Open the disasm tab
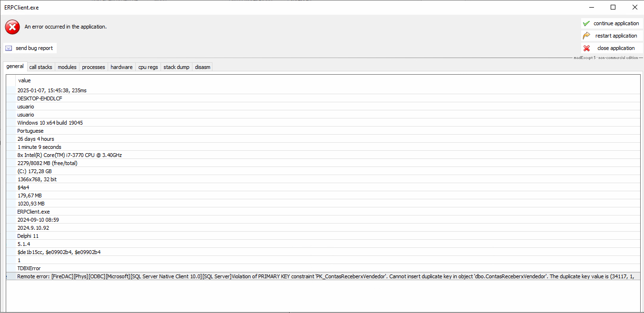The image size is (644, 313). (202, 67)
